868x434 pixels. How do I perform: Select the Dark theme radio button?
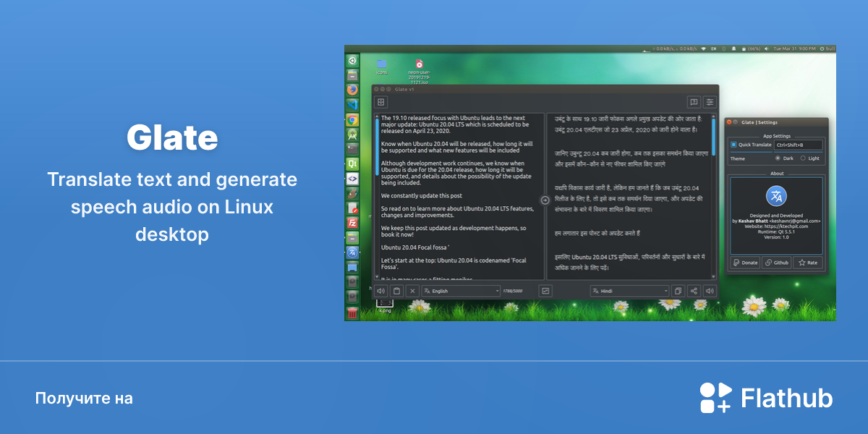[778, 158]
